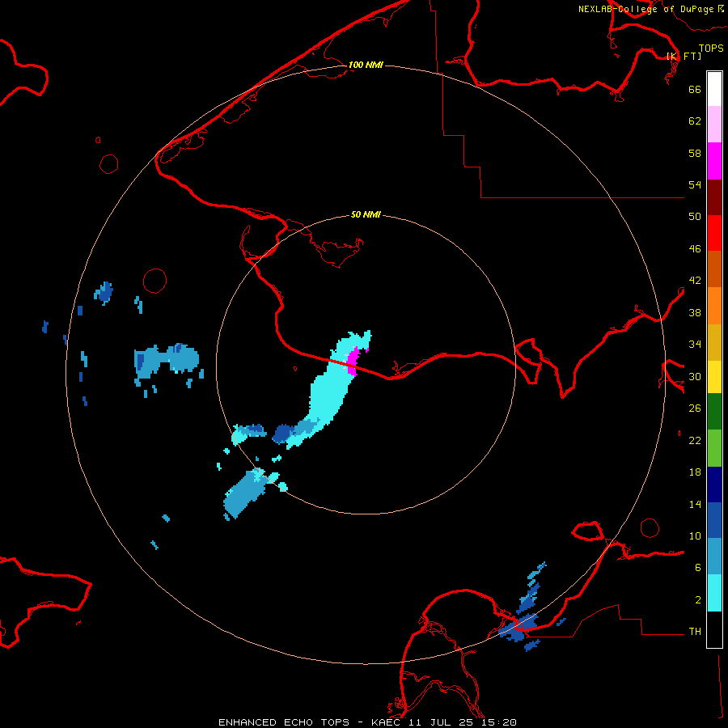The height and width of the screenshot is (728, 728).
Task: Pick the medium blue legend swatch
Action: pyautogui.click(x=714, y=520)
